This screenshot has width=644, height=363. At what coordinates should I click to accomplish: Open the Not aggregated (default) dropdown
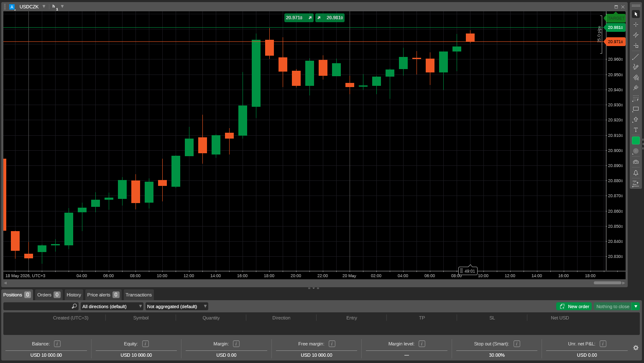pos(176,306)
